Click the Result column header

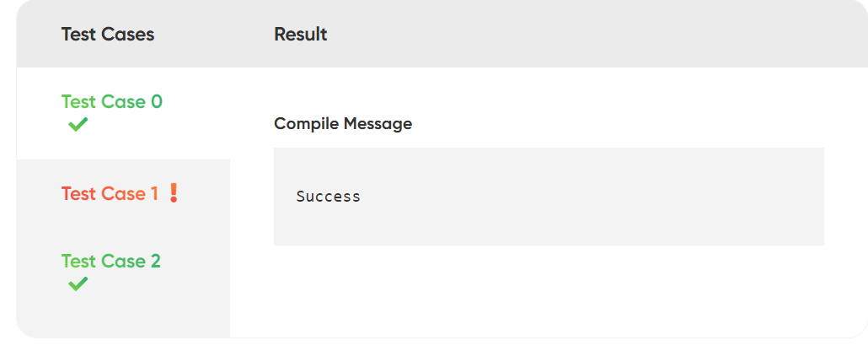coord(301,35)
